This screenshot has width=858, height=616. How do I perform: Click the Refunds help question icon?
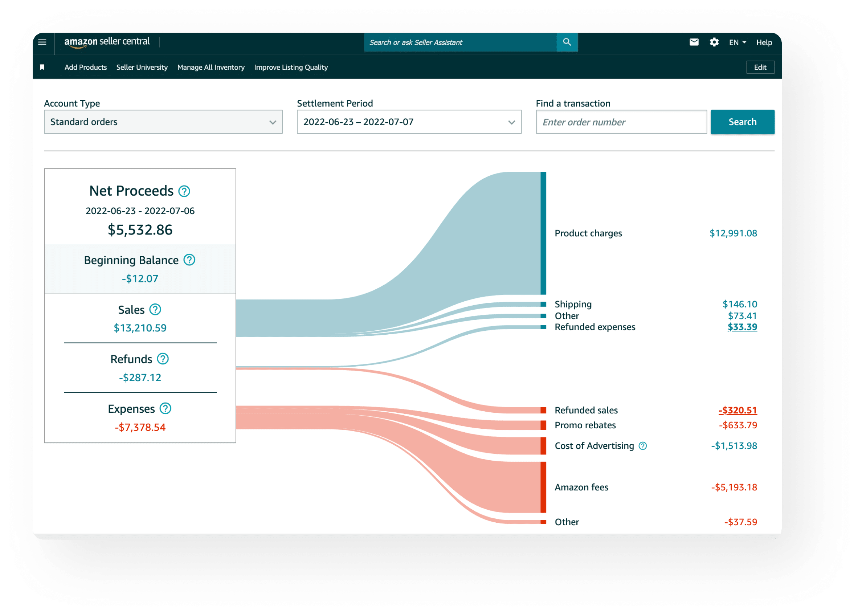point(163,359)
